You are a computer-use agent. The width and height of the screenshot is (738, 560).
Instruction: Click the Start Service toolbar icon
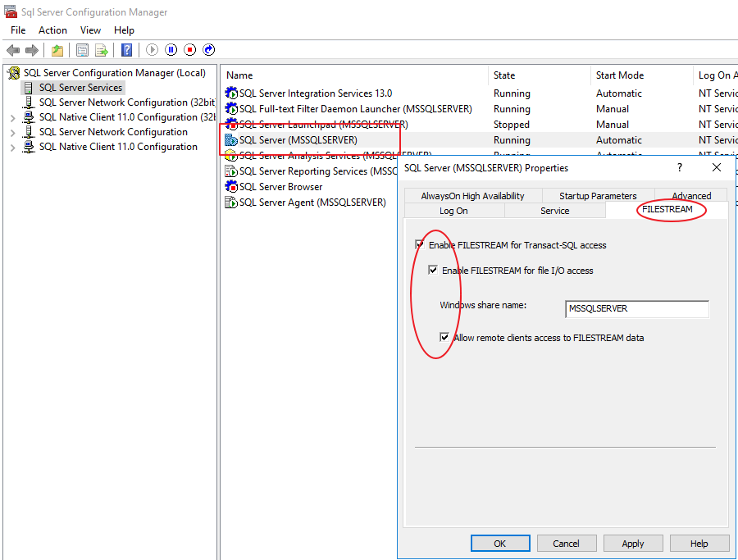point(152,49)
